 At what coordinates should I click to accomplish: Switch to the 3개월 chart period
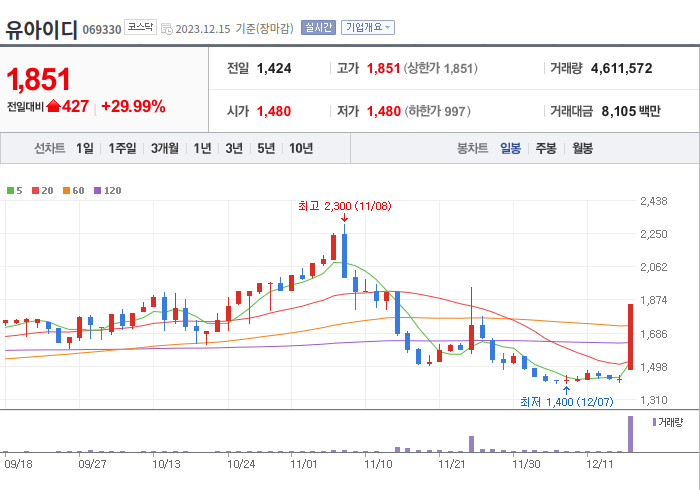[164, 148]
